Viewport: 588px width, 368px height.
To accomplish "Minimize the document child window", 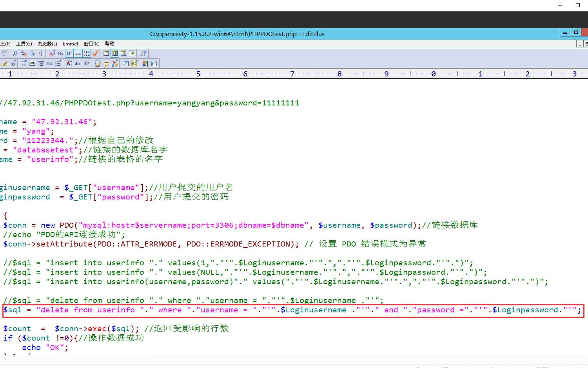I will [x=579, y=44].
